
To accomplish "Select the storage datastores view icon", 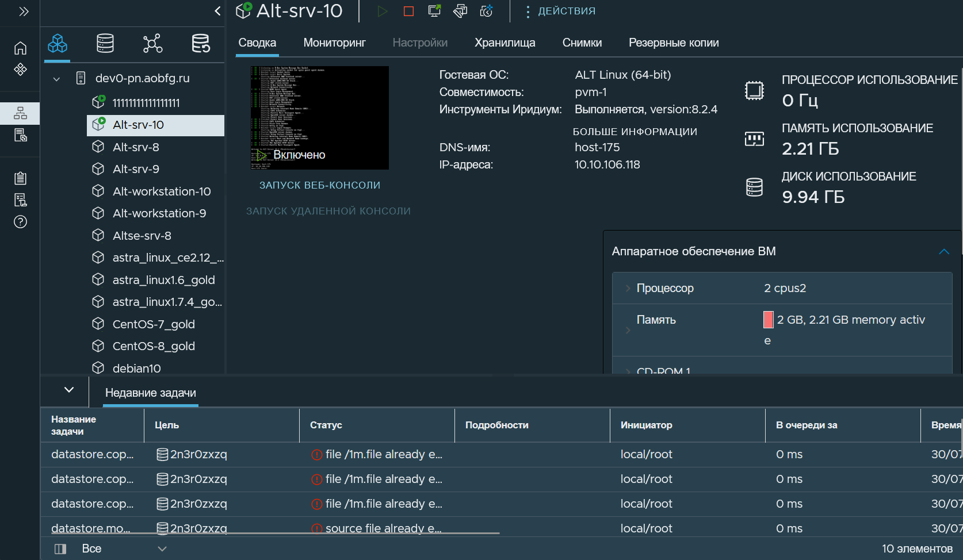I will (x=105, y=43).
